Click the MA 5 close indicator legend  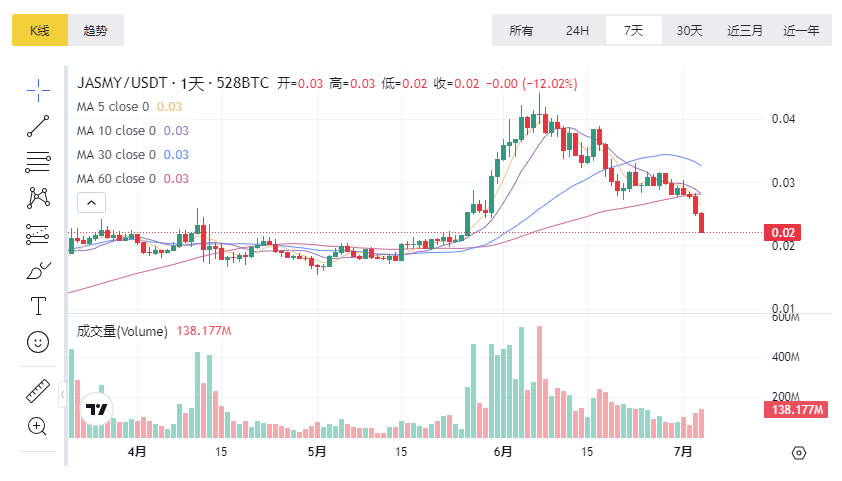click(x=113, y=107)
